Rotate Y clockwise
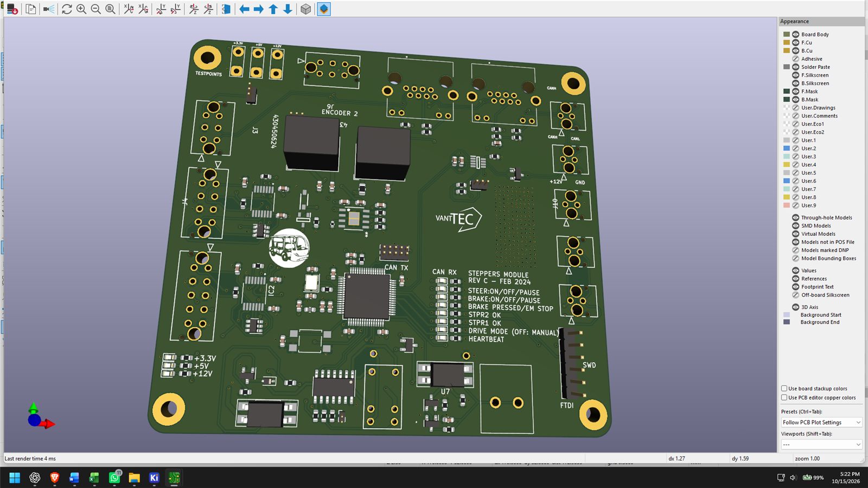The image size is (868, 488). [x=161, y=9]
